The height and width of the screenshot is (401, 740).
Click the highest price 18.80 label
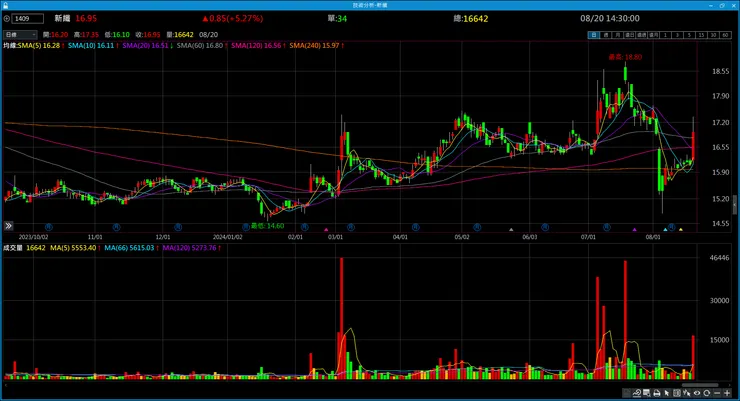click(625, 57)
